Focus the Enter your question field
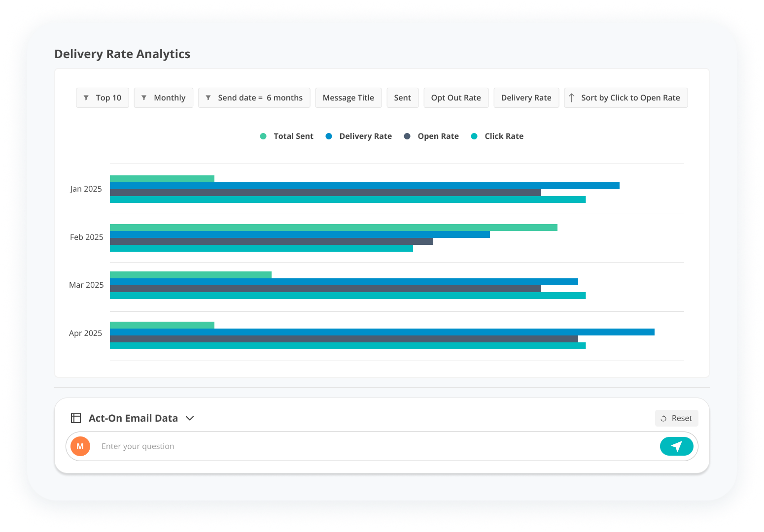764x532 pixels. tap(375, 446)
